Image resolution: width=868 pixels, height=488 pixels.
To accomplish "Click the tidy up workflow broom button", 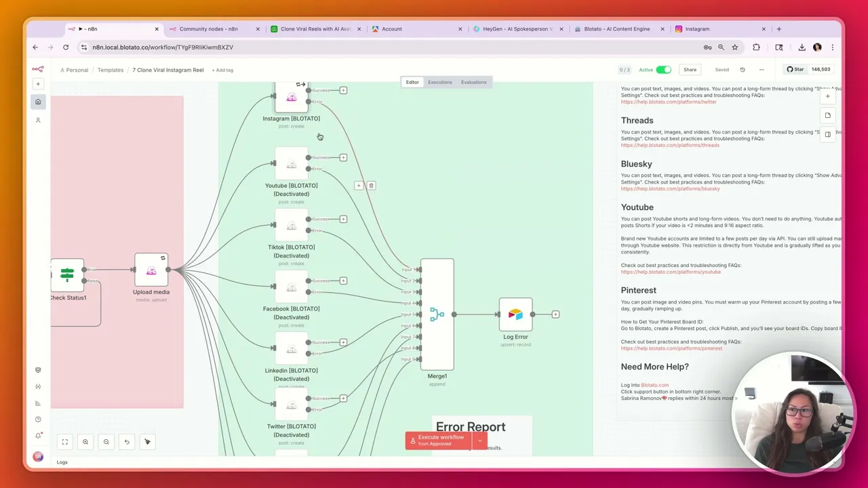I will (x=147, y=442).
